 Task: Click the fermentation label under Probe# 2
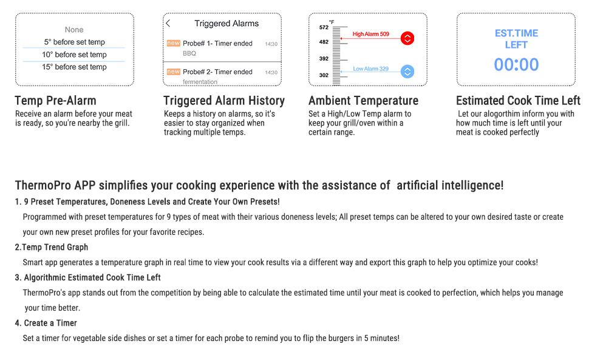pos(200,82)
